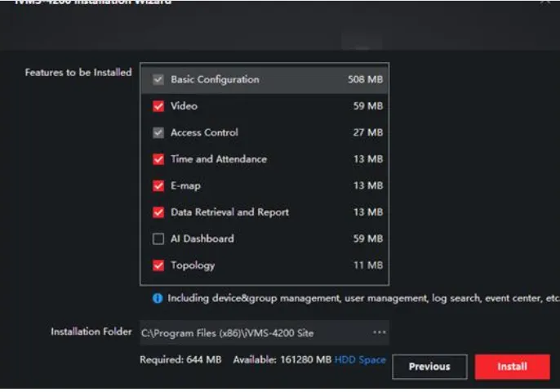Uncheck the Topology feature checkbox

point(158,265)
